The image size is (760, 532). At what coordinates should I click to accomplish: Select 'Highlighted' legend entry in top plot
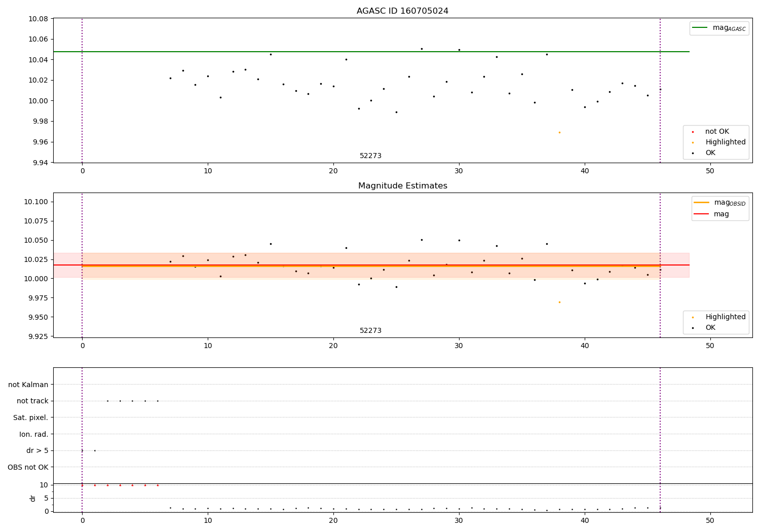[x=726, y=142]
